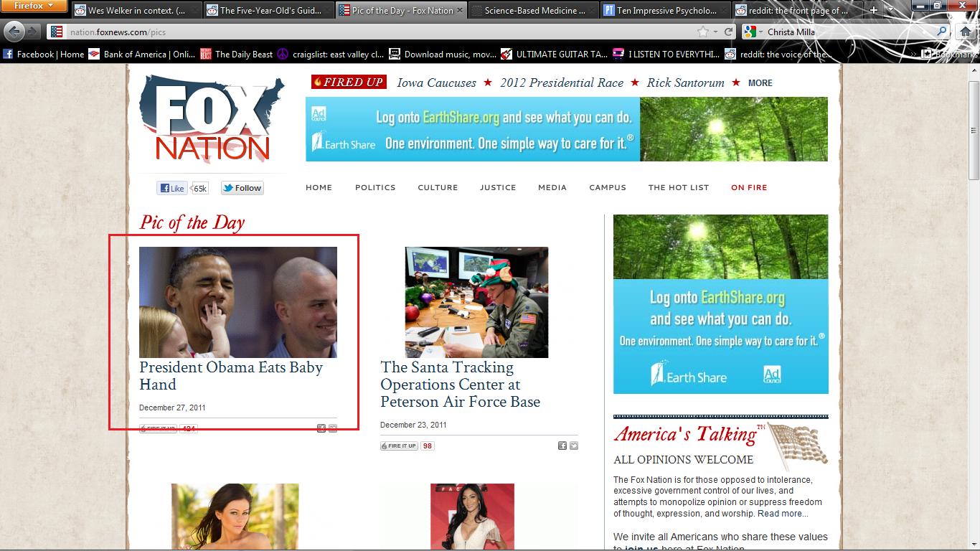Fire It Up on the Santa Tracking story
Viewport: 980px width, 551px height.
tap(399, 446)
